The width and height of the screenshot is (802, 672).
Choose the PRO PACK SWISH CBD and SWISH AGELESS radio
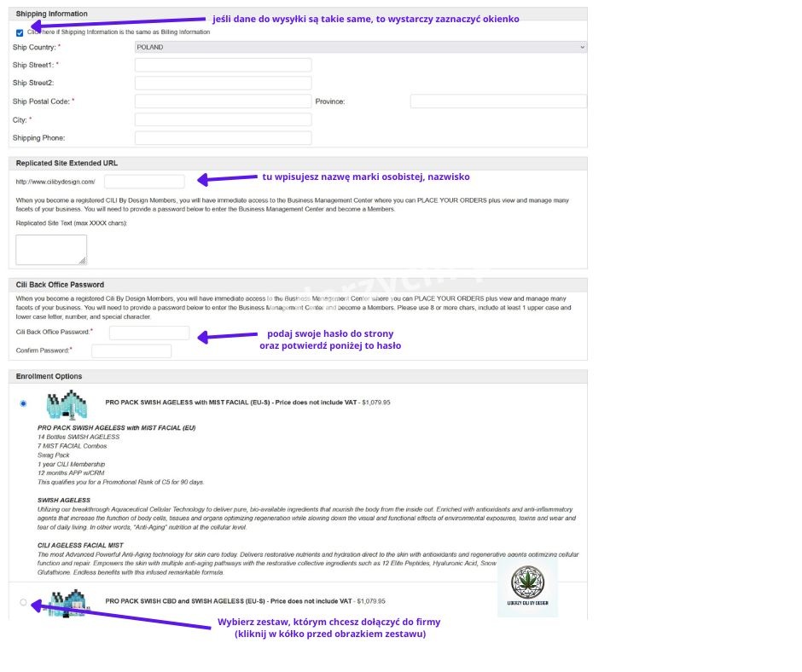[x=23, y=602]
